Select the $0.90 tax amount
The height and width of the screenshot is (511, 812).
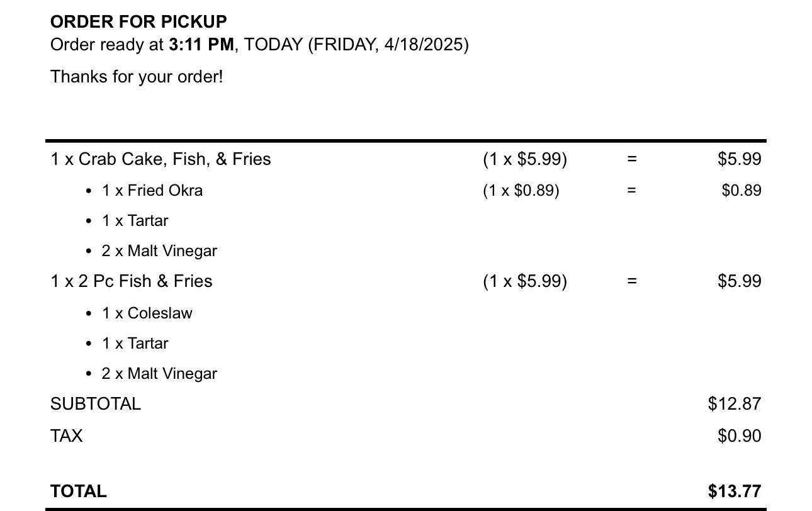[739, 436]
